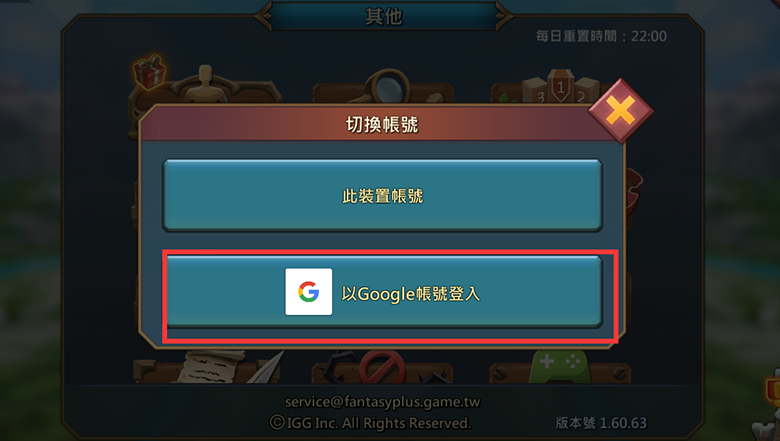Viewport: 780px width, 441px height.
Task: Sign in with 以Google帳號登入 button
Action: 384,292
